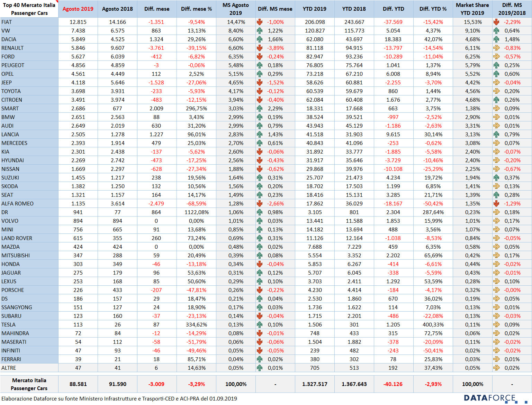Click the 'Mercato Italia Passenger Cars' total row label
Screen dimensions: 532x405
click(x=29, y=384)
